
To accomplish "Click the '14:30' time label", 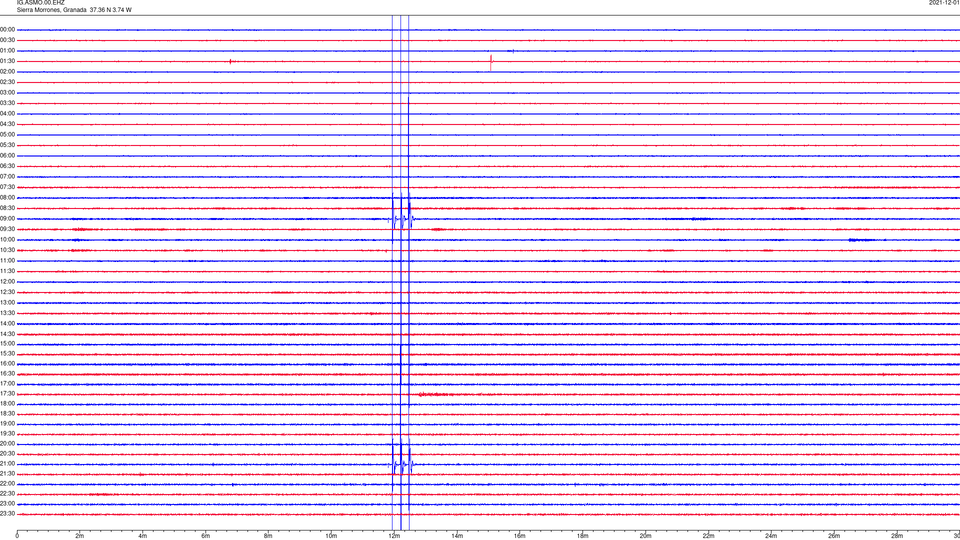I will coord(7,334).
